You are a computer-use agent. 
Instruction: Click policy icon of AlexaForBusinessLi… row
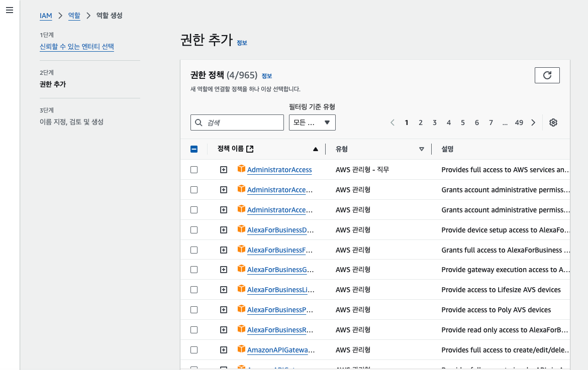[241, 289]
